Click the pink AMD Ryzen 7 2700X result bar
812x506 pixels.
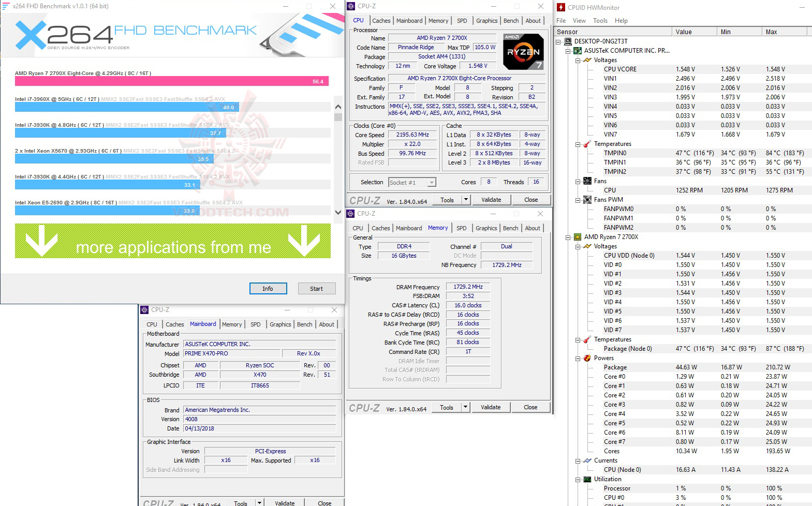(x=172, y=81)
